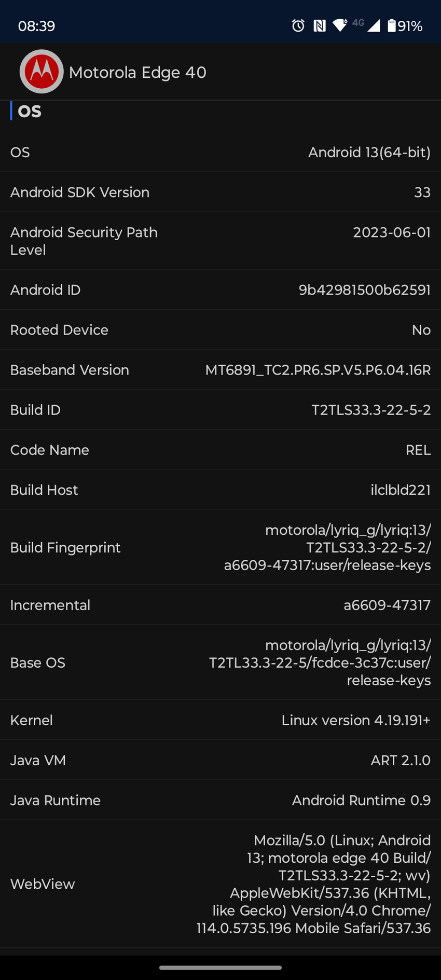Select the Build Fingerprint row
This screenshot has height=980, width=441.
220,547
